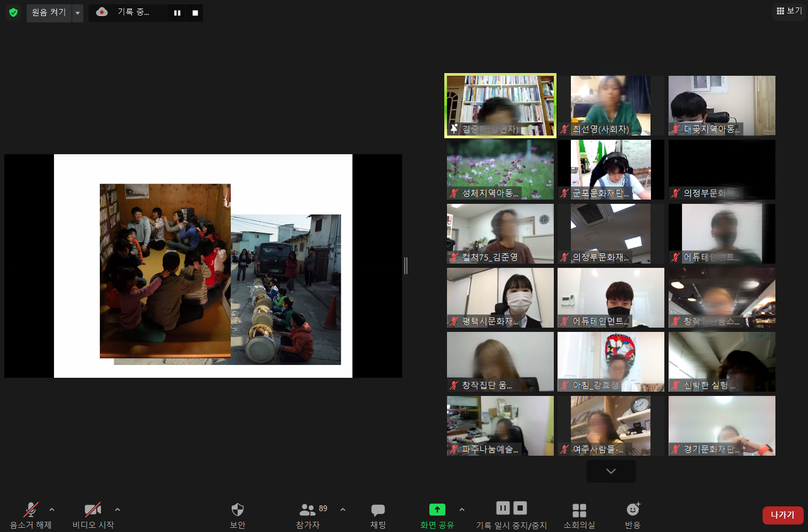808x532 pixels.
Task: Open the 소회의실 breakout rooms icon
Action: point(579,510)
